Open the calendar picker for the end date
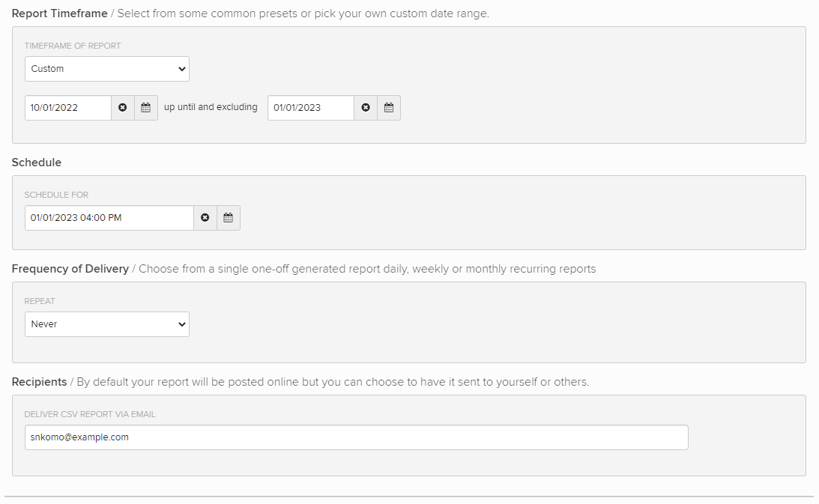The height and width of the screenshot is (504, 819). (389, 107)
